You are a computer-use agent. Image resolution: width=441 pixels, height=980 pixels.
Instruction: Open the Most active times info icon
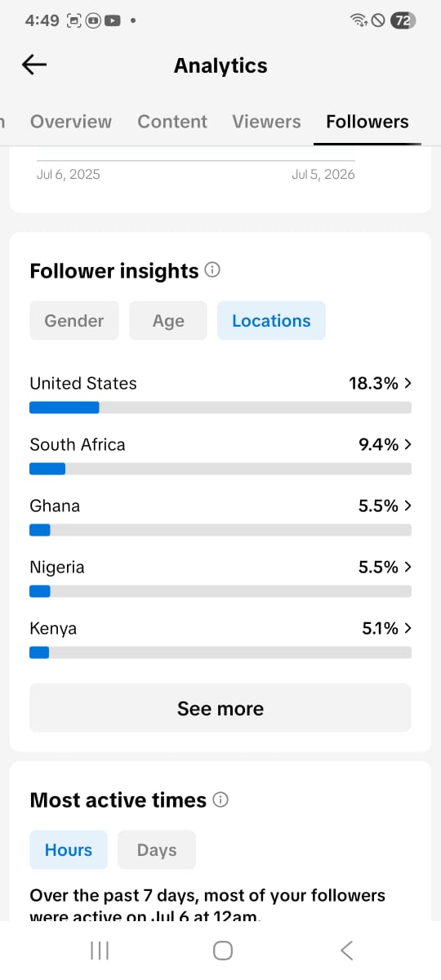[x=220, y=800]
